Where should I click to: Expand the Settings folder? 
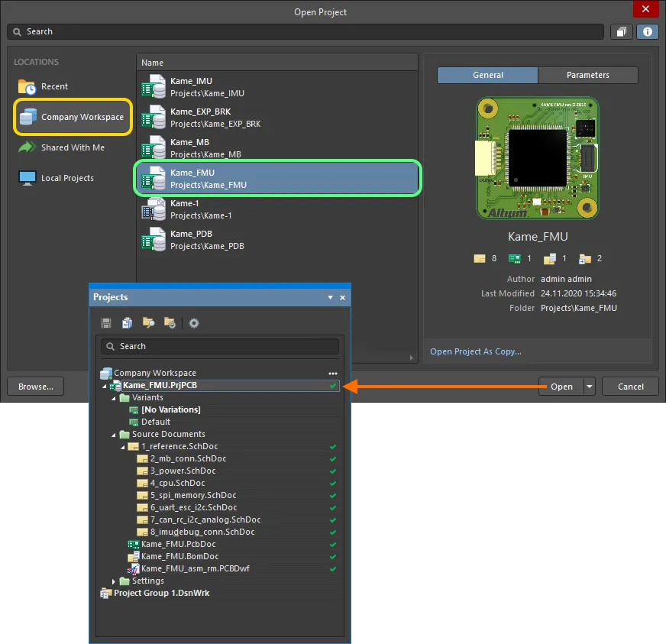coord(113,581)
